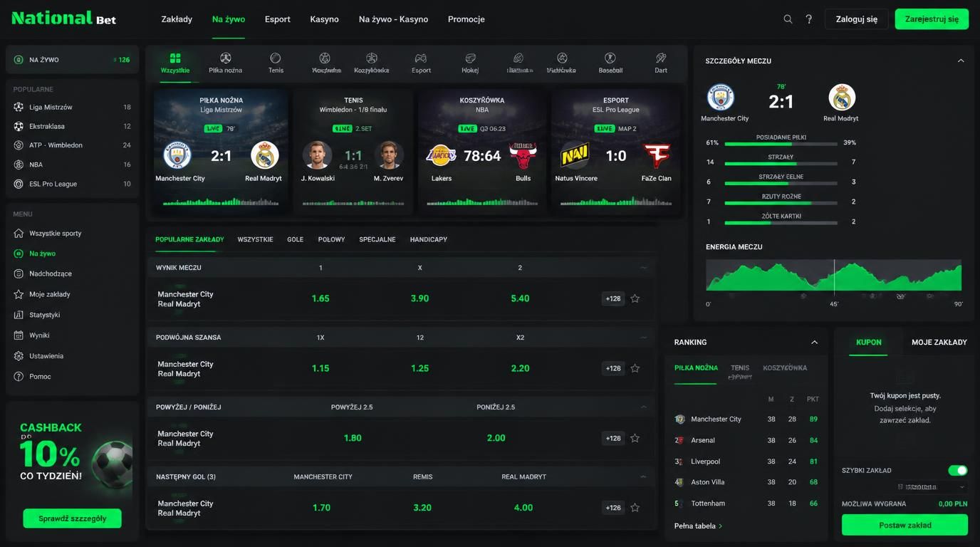Open the Koszykówka ranking tab
This screenshot has height=547, width=980.
click(x=785, y=368)
